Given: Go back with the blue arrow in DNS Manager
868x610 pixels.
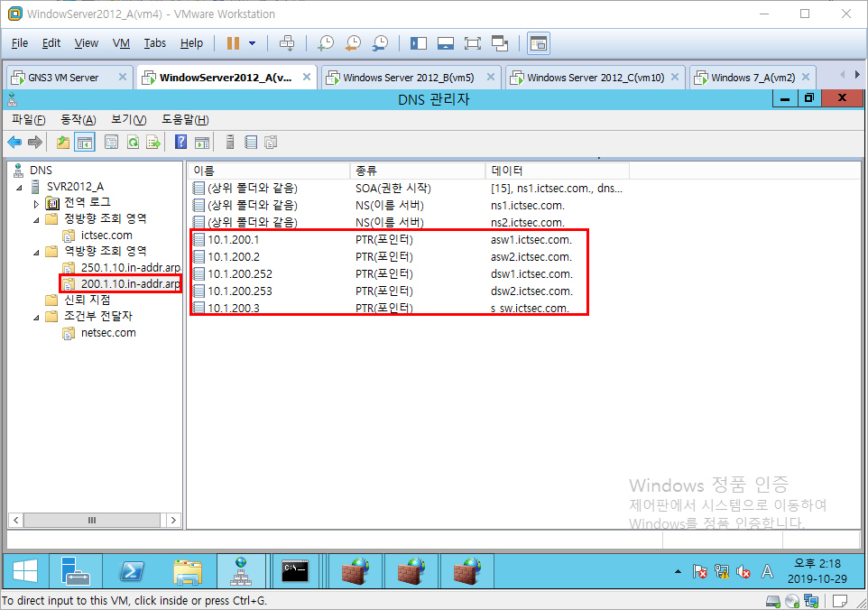Looking at the screenshot, I should click(x=14, y=143).
